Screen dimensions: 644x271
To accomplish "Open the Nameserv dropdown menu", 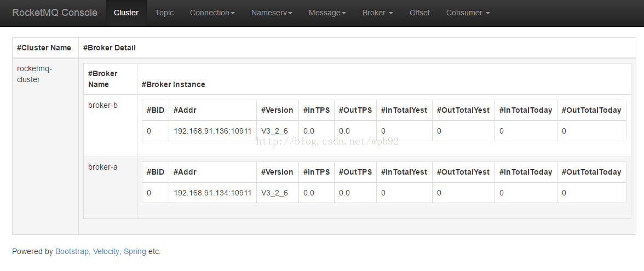I will click(x=272, y=13).
